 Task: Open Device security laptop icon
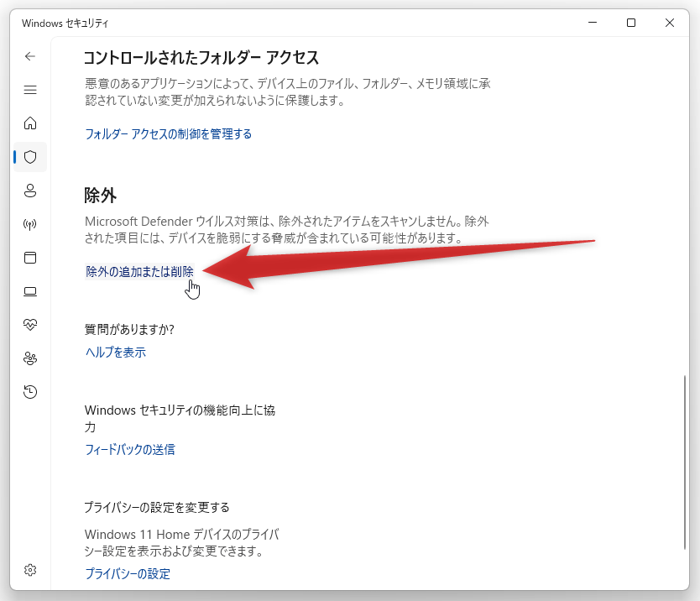[30, 291]
